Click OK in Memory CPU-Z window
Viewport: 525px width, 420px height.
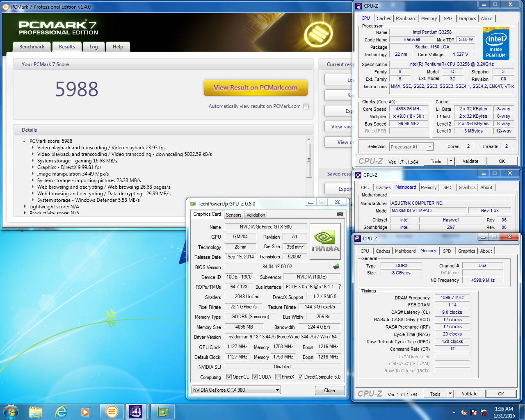click(x=501, y=394)
